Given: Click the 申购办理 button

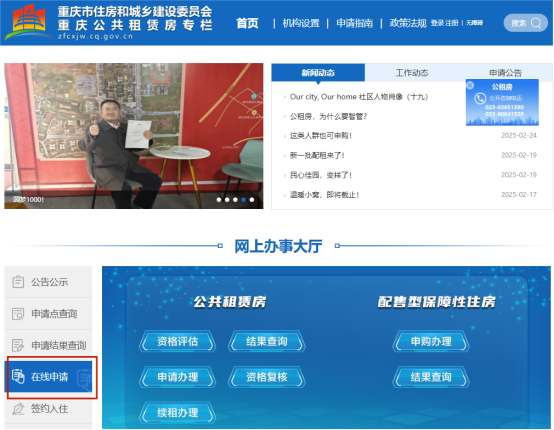Looking at the screenshot, I should 431,341.
